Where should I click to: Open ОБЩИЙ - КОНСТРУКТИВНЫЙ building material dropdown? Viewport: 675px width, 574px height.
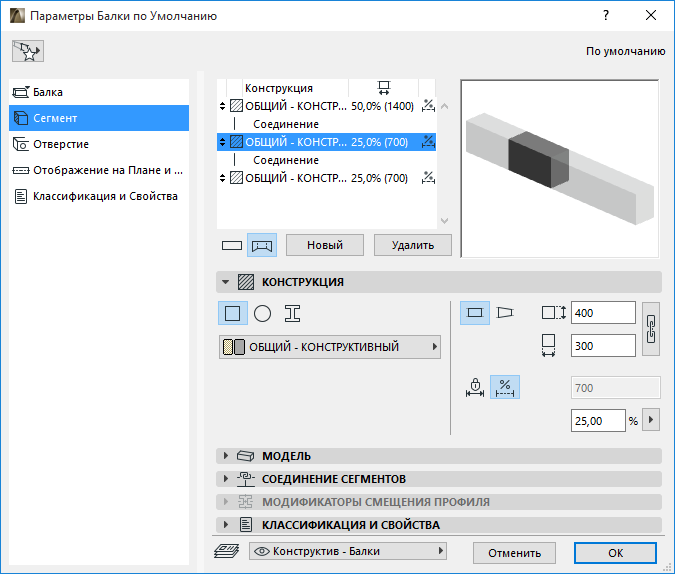tap(330, 347)
